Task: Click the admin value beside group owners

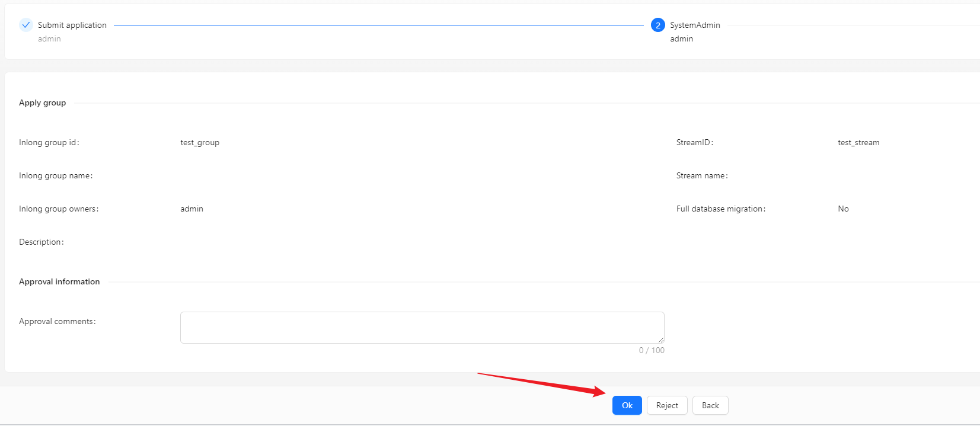Action: pyautogui.click(x=191, y=209)
